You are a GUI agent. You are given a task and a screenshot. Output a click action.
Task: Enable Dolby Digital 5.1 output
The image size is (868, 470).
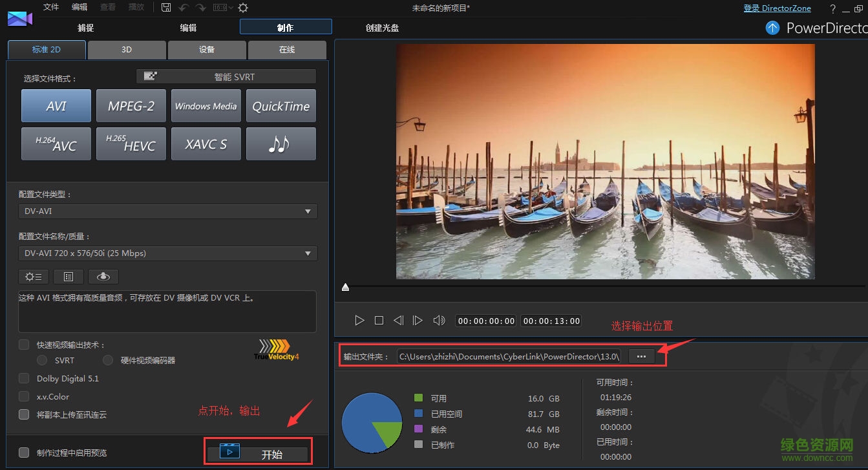point(24,378)
